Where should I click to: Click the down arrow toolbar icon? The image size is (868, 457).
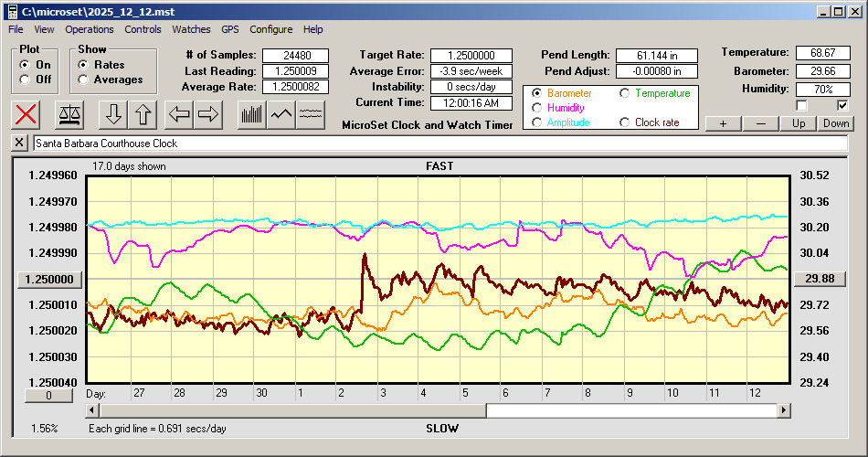[113, 114]
